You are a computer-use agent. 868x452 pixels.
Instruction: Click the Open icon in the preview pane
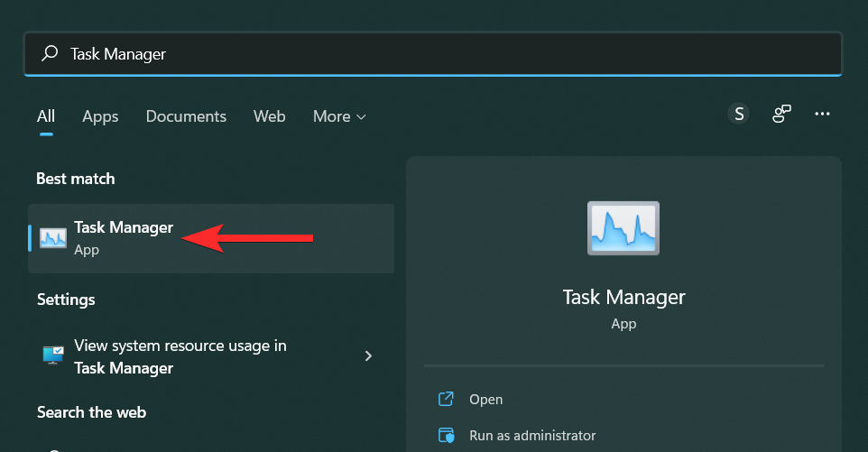(445, 399)
